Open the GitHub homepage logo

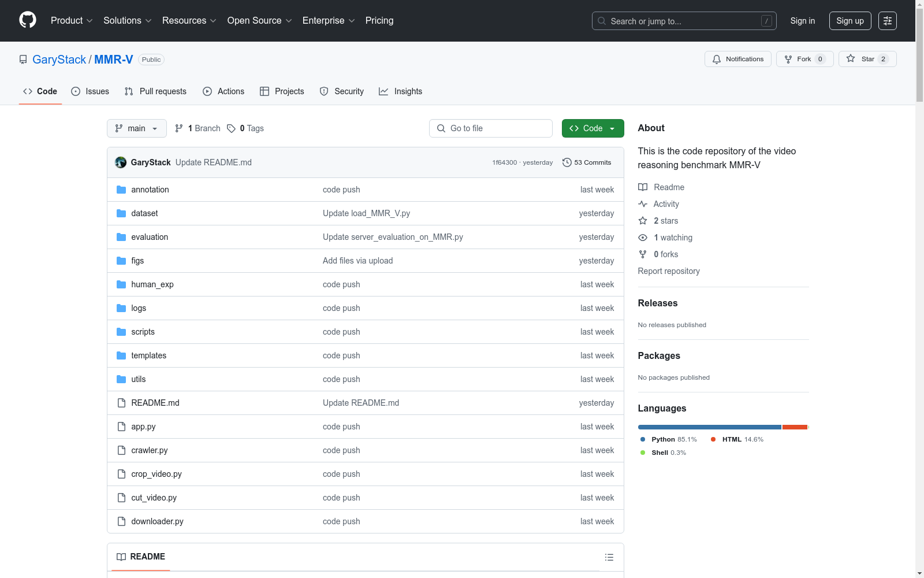28,20
